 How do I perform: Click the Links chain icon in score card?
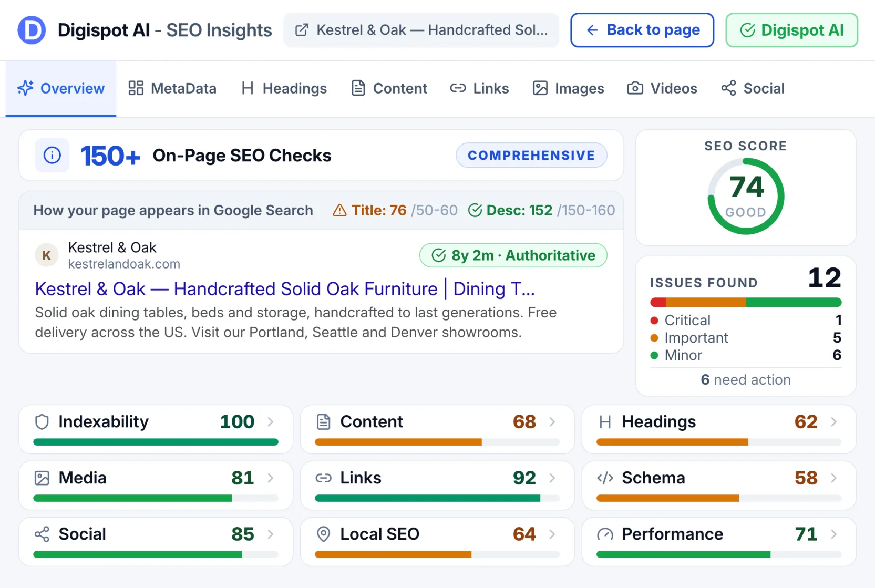(x=324, y=478)
